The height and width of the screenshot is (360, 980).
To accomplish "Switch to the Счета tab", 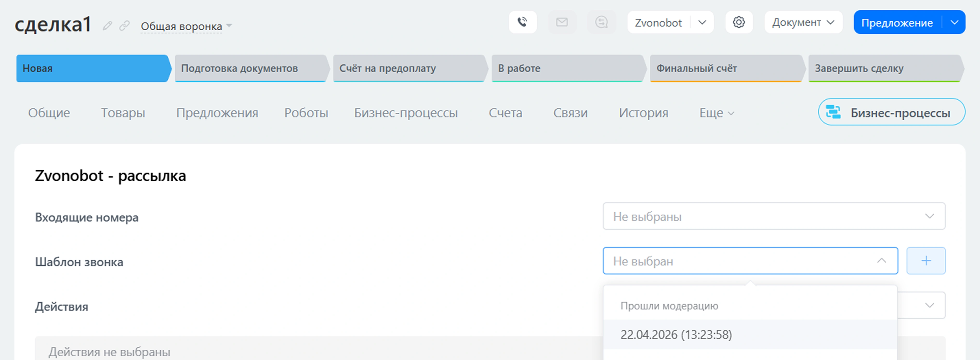I will coord(506,113).
